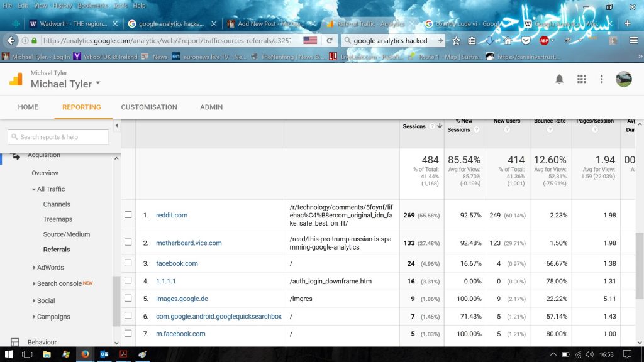Click the help icon under Pages/Session
This screenshot has height=362, width=644.
[x=595, y=129]
